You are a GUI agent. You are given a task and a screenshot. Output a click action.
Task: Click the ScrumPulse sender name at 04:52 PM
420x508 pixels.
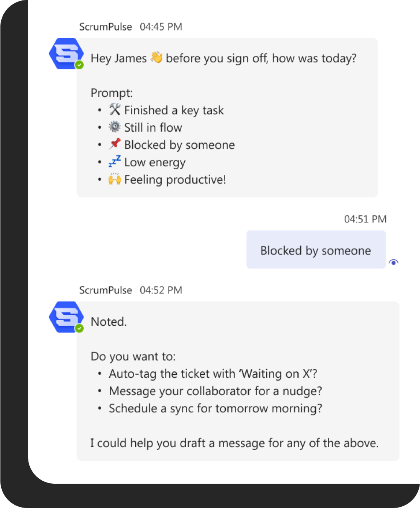[x=106, y=290]
